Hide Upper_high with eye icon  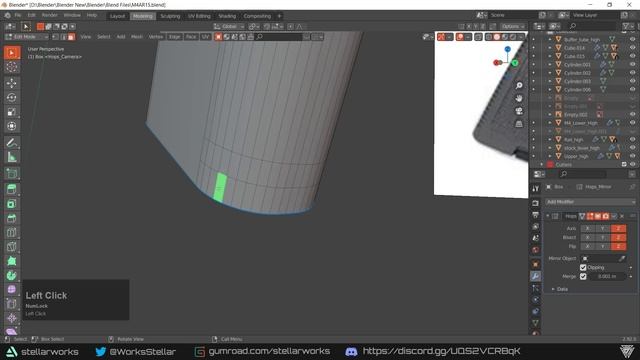(x=632, y=156)
